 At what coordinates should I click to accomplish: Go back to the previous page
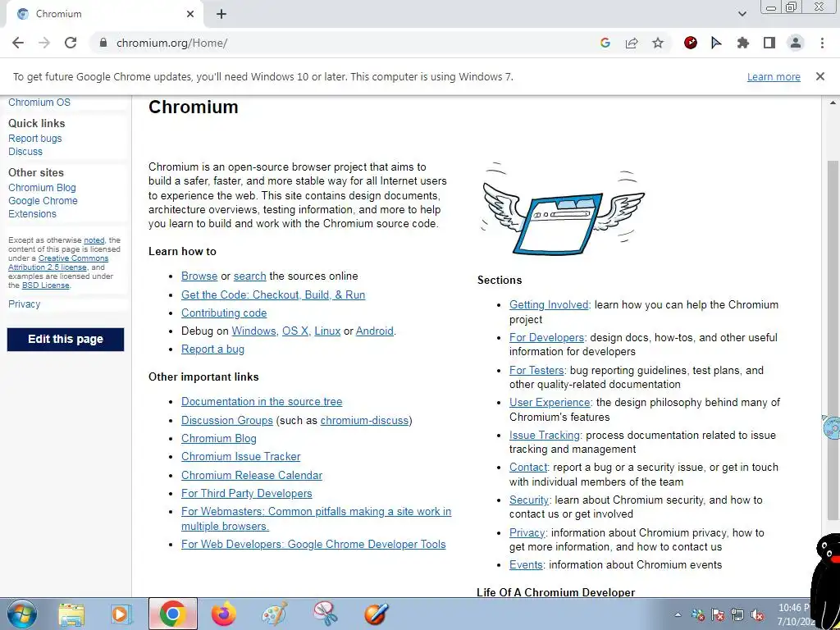pyautogui.click(x=18, y=43)
